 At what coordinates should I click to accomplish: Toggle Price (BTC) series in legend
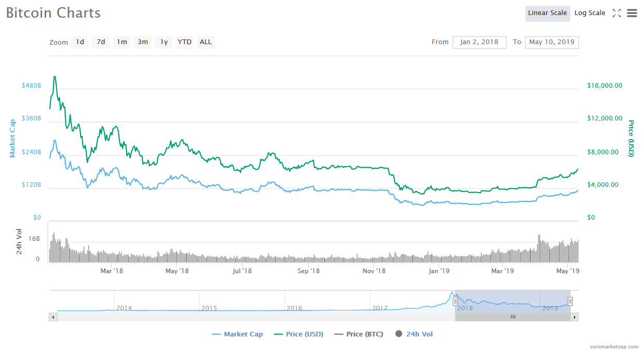[x=359, y=334]
